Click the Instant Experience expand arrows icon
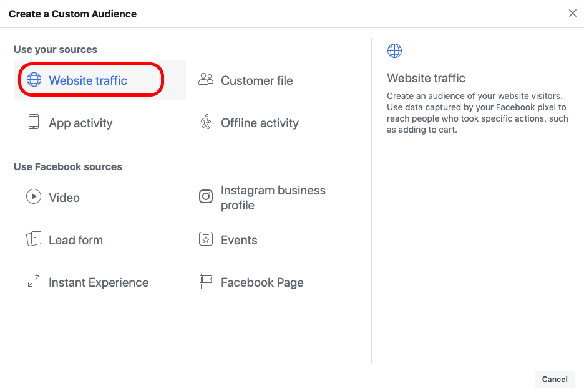Viewport: 584px width, 392px height. 34,282
